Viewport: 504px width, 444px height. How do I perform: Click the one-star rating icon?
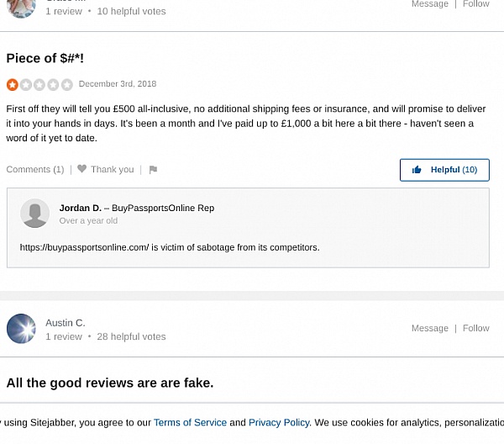(x=13, y=85)
